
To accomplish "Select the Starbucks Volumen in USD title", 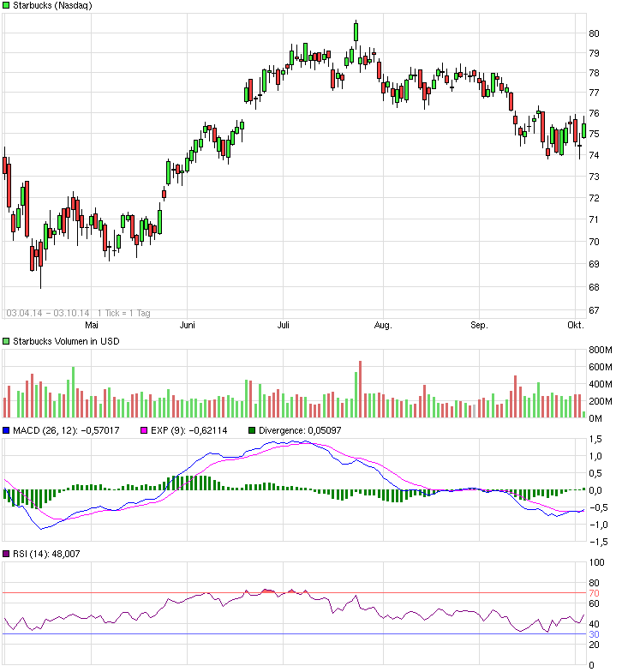I will [66, 341].
